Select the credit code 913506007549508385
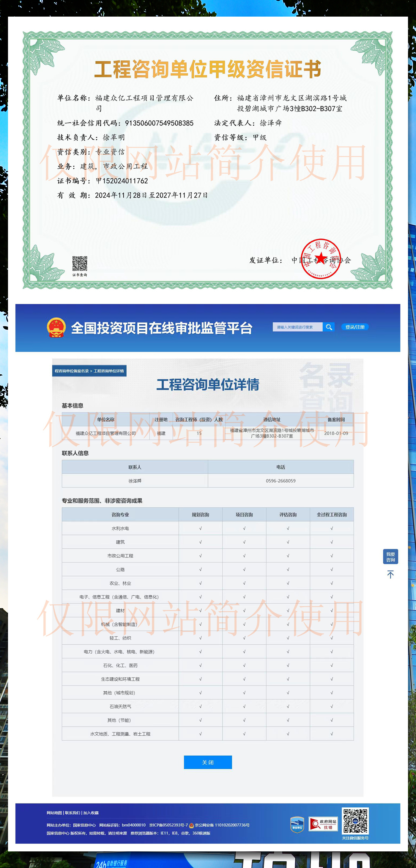Image resolution: width=416 pixels, height=868 pixels. [159, 123]
